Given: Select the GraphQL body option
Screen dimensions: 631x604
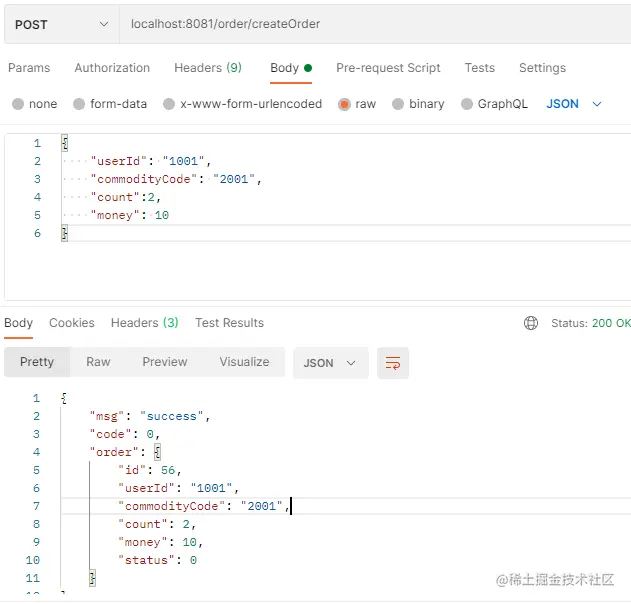Looking at the screenshot, I should click(466, 104).
